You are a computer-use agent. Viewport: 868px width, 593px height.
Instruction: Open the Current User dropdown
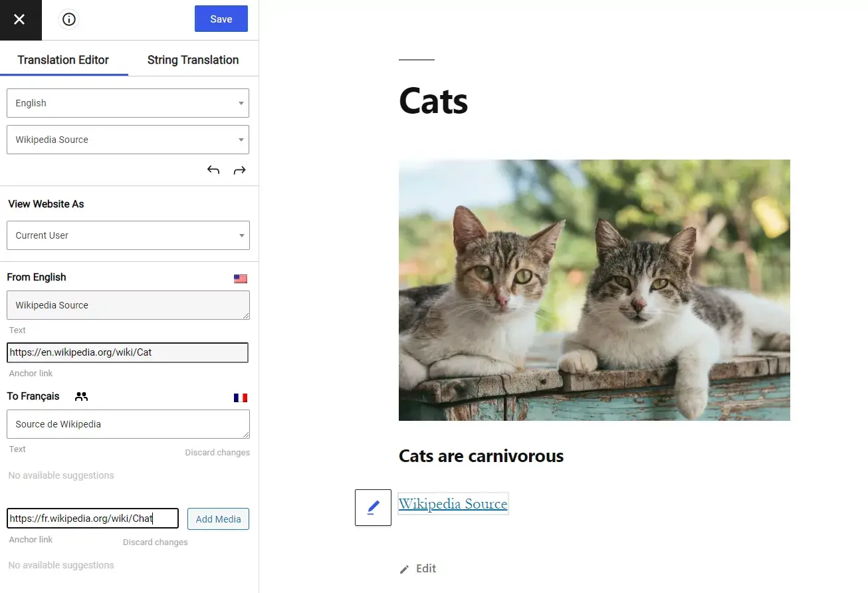point(128,235)
